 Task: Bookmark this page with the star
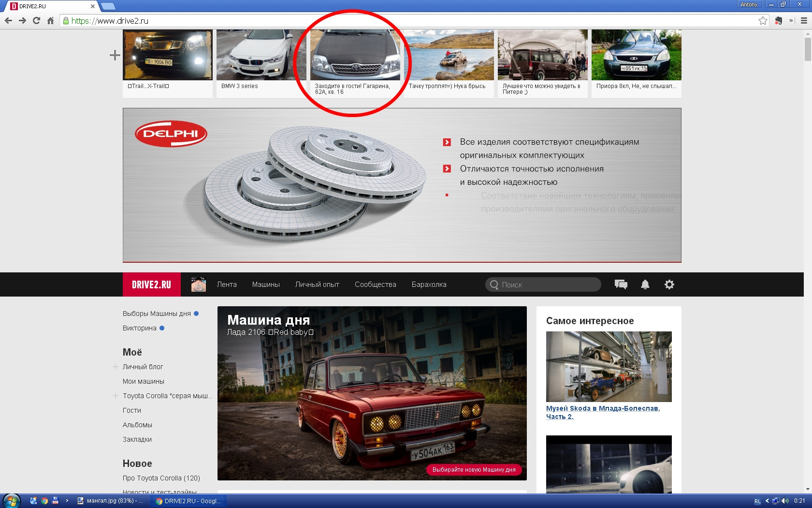763,21
